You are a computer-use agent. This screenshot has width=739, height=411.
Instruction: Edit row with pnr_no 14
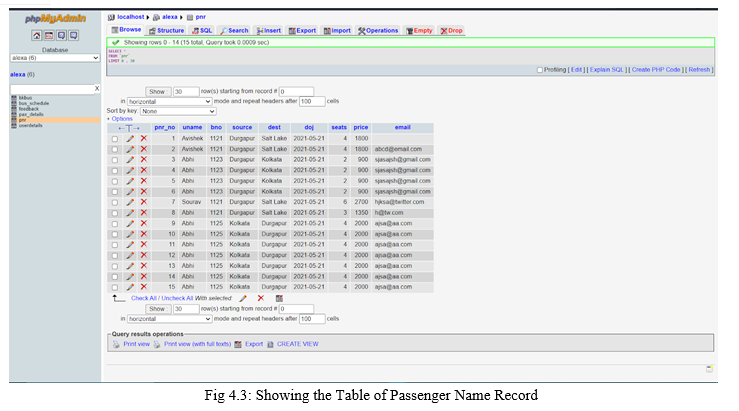click(130, 276)
